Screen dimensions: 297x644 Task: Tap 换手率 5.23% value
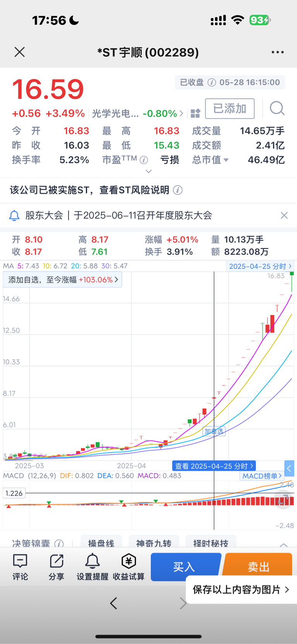[x=74, y=160]
